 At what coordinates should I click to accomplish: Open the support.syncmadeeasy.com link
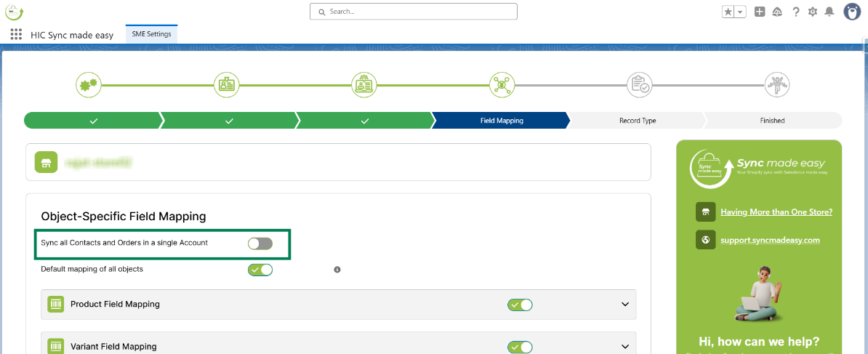[x=770, y=240]
